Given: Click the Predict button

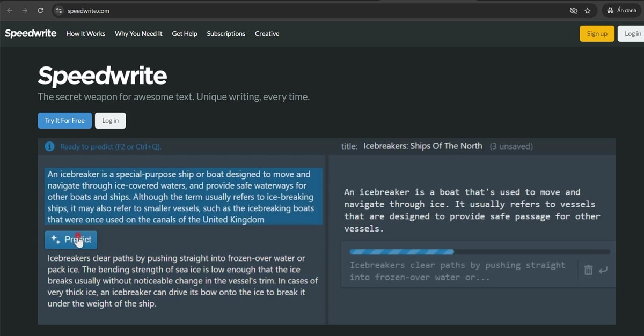Looking at the screenshot, I should pos(71,240).
